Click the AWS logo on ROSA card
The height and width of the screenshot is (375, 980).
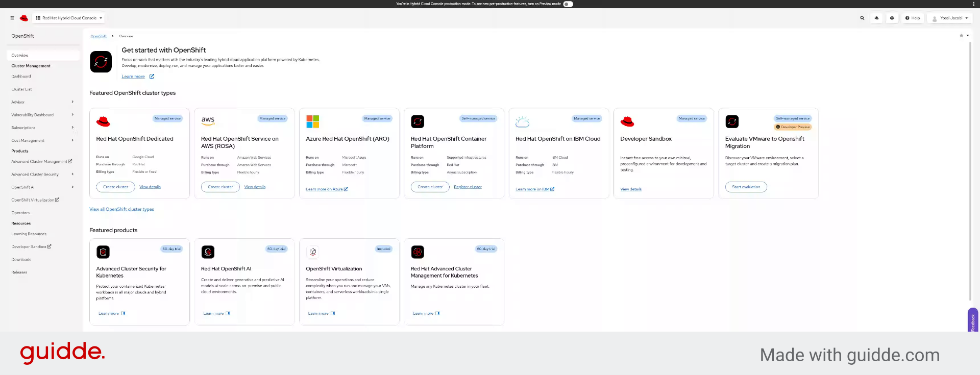point(208,120)
